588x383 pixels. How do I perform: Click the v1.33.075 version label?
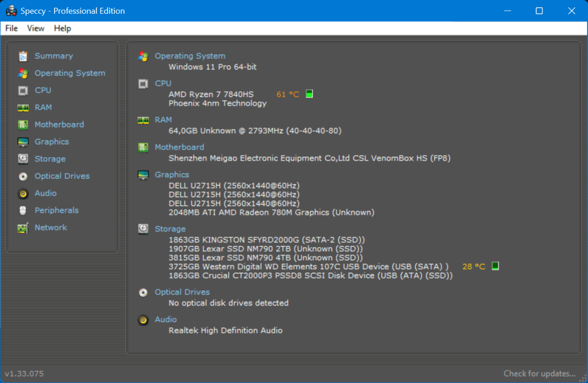(24, 374)
